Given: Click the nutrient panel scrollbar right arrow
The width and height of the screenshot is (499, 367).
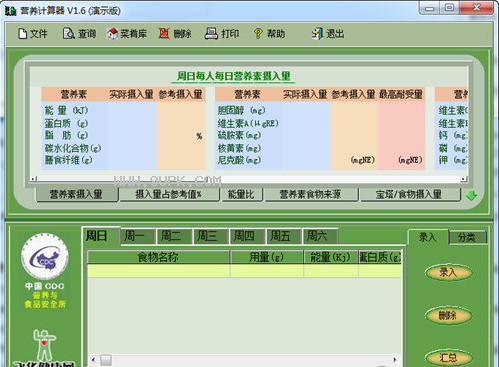Looking at the screenshot, I should coord(463,179).
